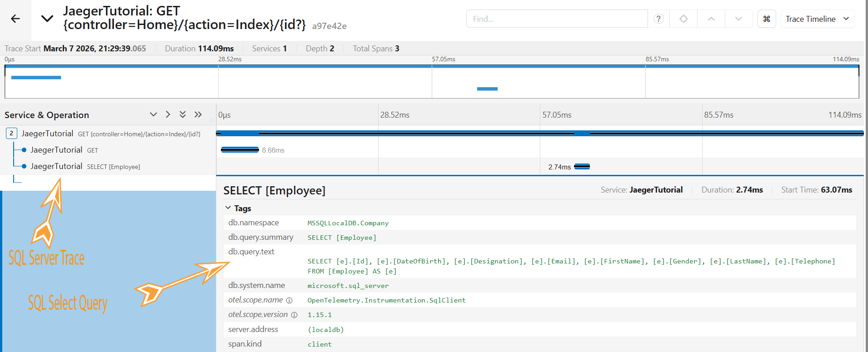Click the db.namespace value MSSQLLocalDB.Company
This screenshot has height=352, width=868.
(348, 223)
